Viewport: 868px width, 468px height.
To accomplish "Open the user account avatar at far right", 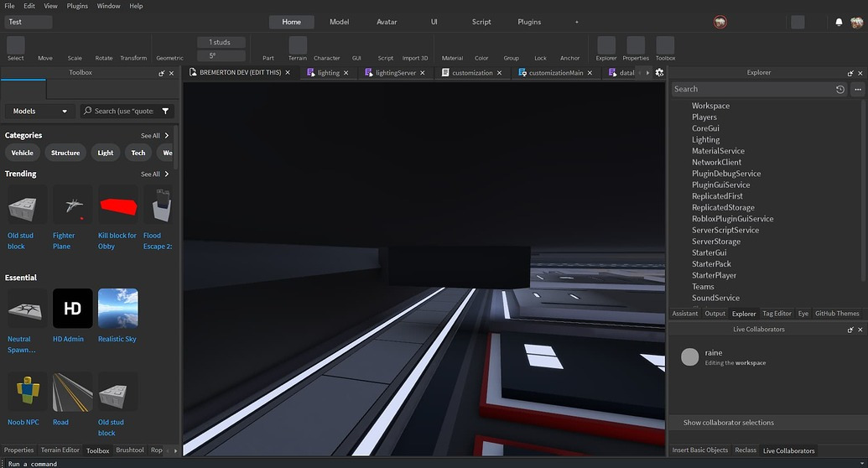I will [856, 22].
